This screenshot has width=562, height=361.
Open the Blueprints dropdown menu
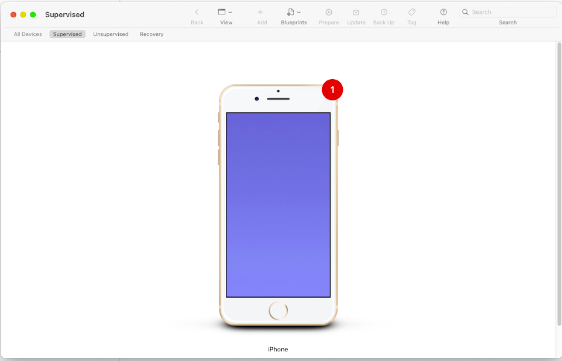point(294,12)
